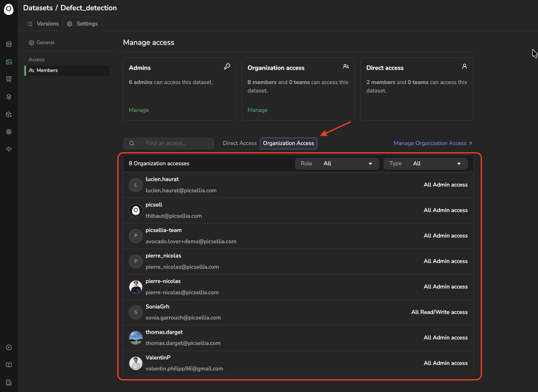Open the stacked layers icon in sidebar
The image size is (538, 392).
[x=9, y=97]
